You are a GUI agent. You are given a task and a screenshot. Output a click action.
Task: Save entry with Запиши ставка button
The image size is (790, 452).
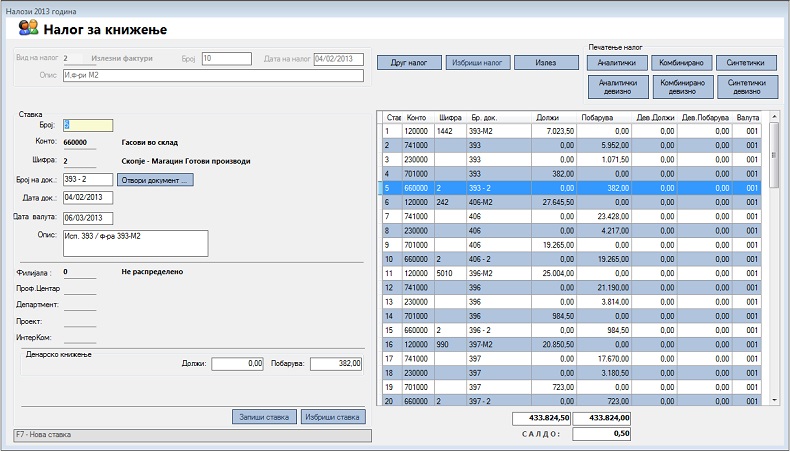tap(264, 417)
